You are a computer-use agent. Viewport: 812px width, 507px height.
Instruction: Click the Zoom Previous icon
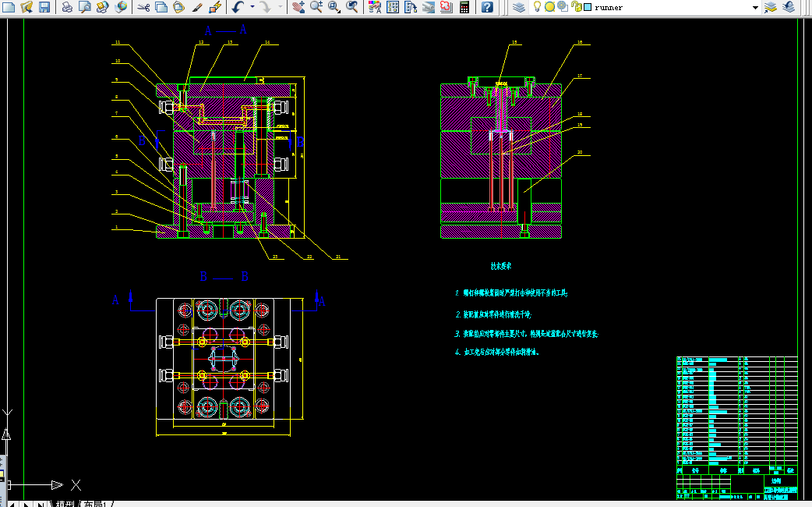(352, 7)
